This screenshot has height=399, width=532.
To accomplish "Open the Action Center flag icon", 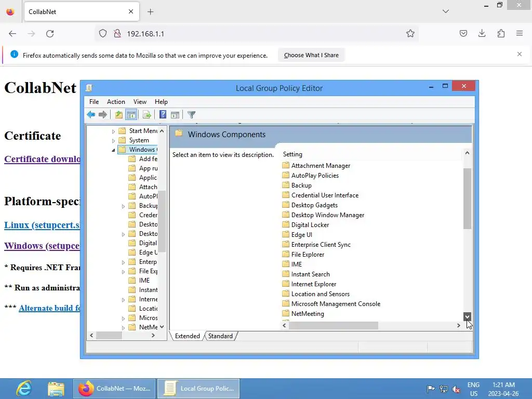I will click(431, 389).
